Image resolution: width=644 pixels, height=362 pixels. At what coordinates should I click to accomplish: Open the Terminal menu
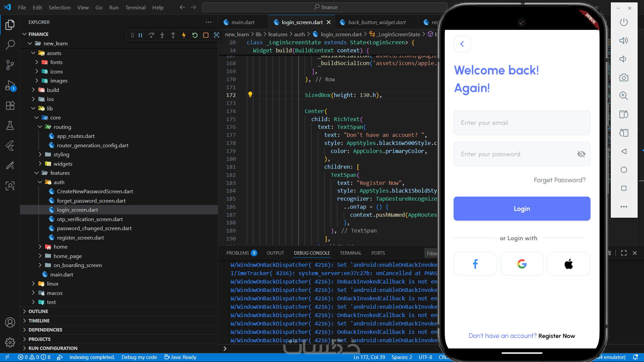pos(135,7)
